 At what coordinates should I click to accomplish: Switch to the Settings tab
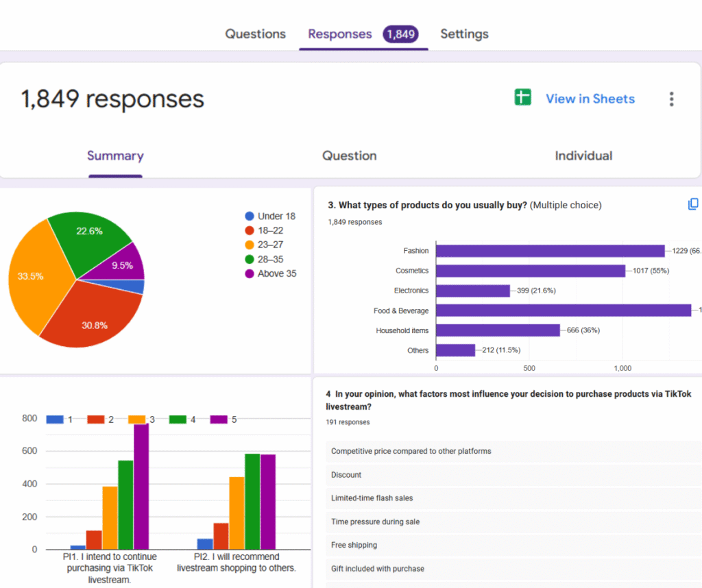[464, 34]
